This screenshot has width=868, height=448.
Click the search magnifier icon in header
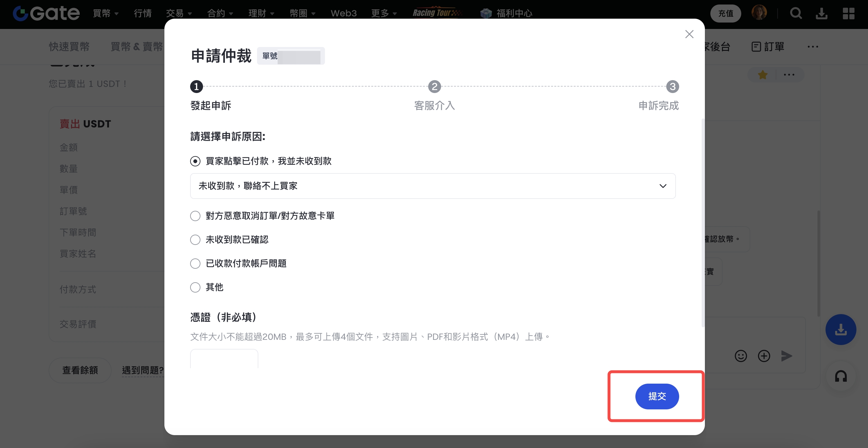pos(796,14)
